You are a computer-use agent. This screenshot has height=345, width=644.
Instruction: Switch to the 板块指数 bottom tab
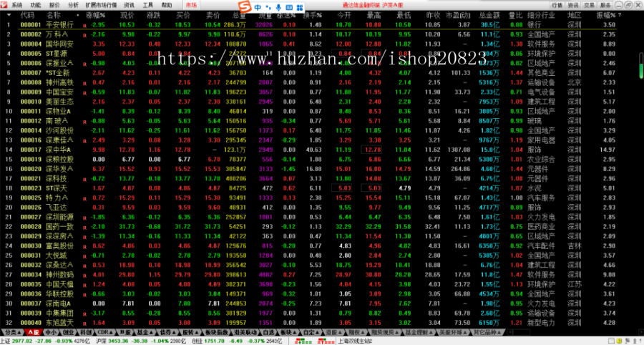217,332
